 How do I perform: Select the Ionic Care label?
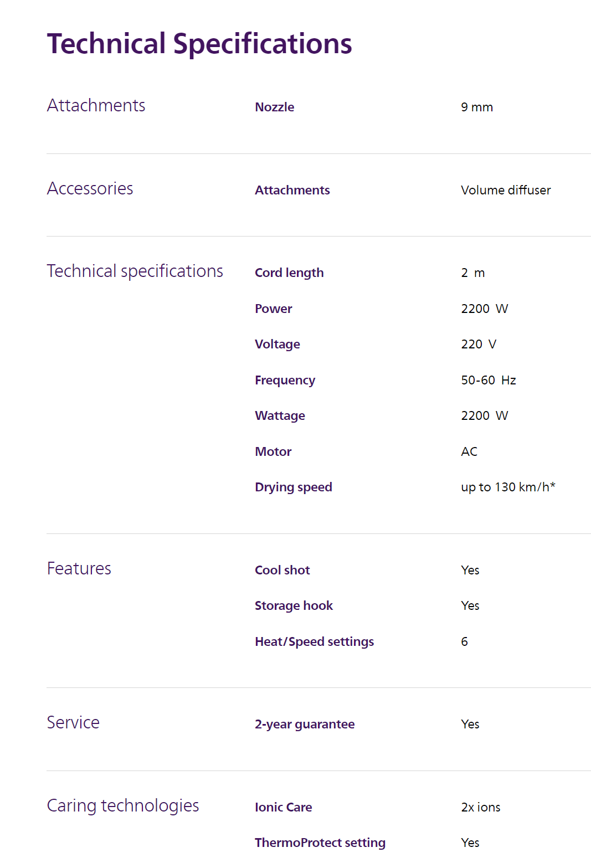283,807
